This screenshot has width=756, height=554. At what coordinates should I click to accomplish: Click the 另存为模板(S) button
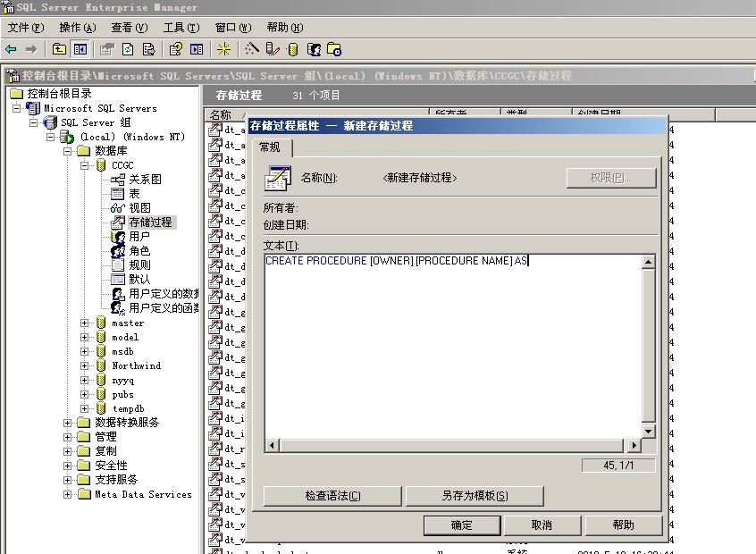(x=475, y=496)
